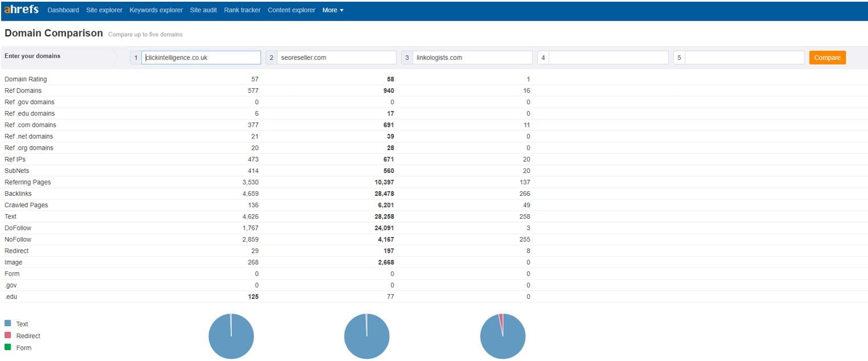Click the seoreseller.com pie chart
This screenshot has height=361, width=868.
pyautogui.click(x=366, y=336)
